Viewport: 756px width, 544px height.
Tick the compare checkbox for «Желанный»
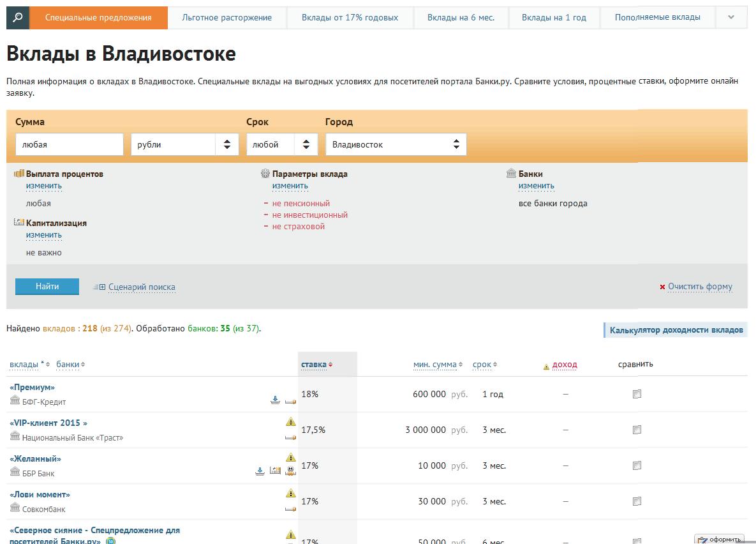637,465
